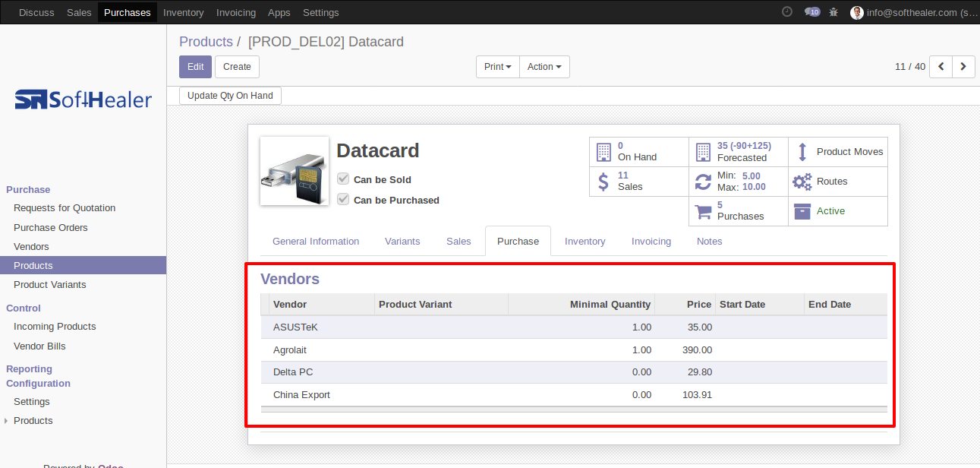Click the Products breadcrumb link
The height and width of the screenshot is (468, 980).
click(x=206, y=42)
